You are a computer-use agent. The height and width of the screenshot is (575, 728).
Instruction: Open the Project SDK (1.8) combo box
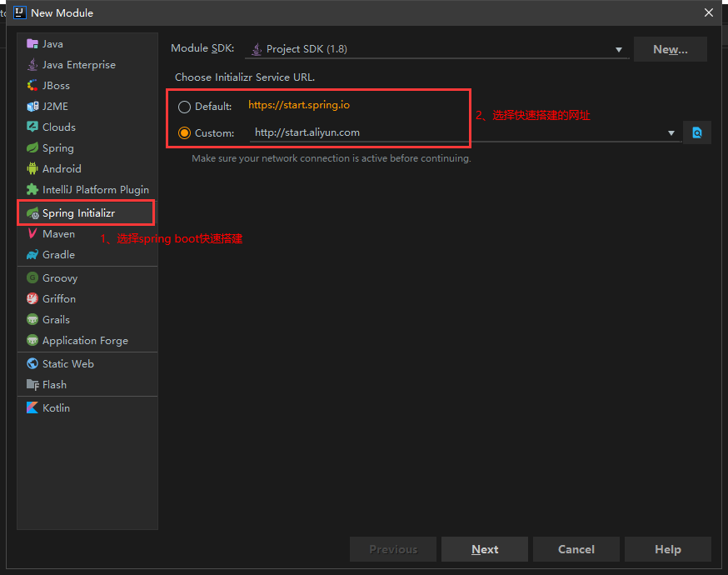click(x=437, y=49)
